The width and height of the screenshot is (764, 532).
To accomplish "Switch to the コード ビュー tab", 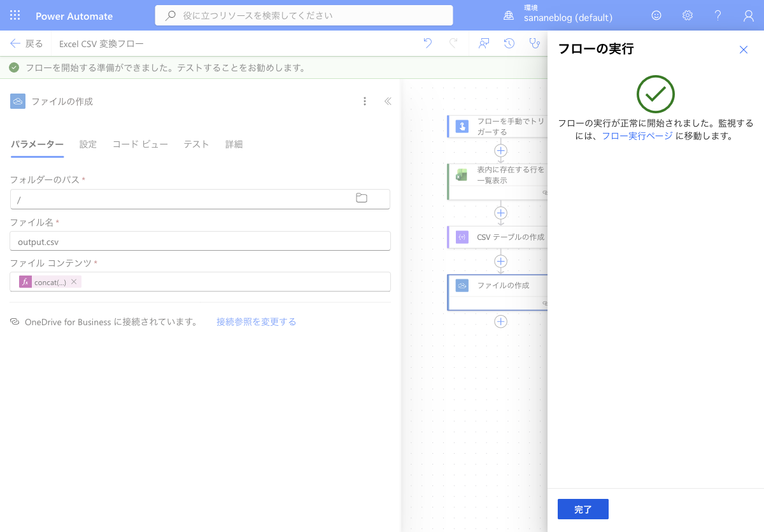I will coord(140,144).
